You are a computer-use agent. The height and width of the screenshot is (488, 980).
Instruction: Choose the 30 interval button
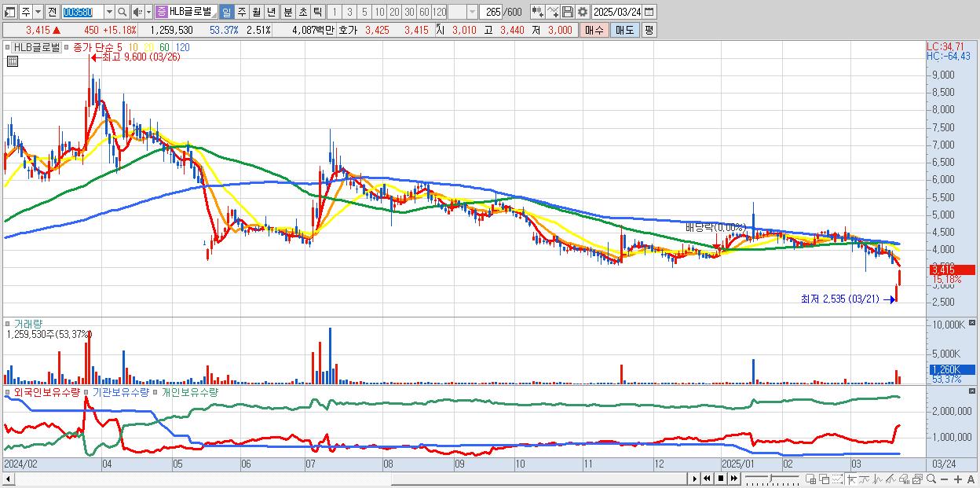[409, 13]
